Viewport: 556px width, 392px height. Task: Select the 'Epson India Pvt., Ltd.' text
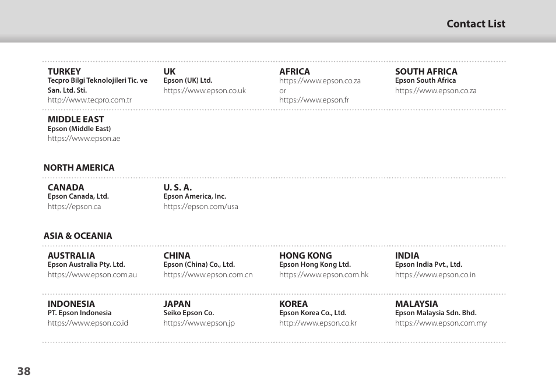pyautogui.click(x=429, y=264)
